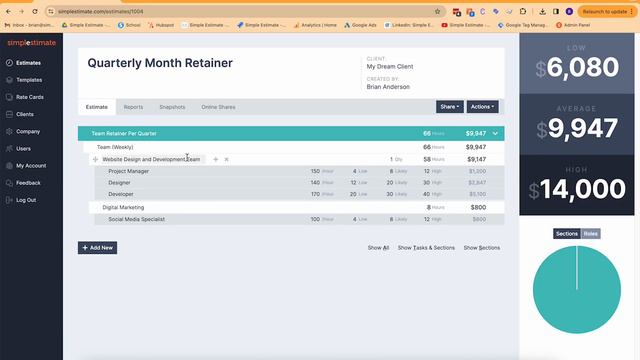The width and height of the screenshot is (640, 360).
Task: Click Project Manager rate value 150
Action: [x=315, y=171]
